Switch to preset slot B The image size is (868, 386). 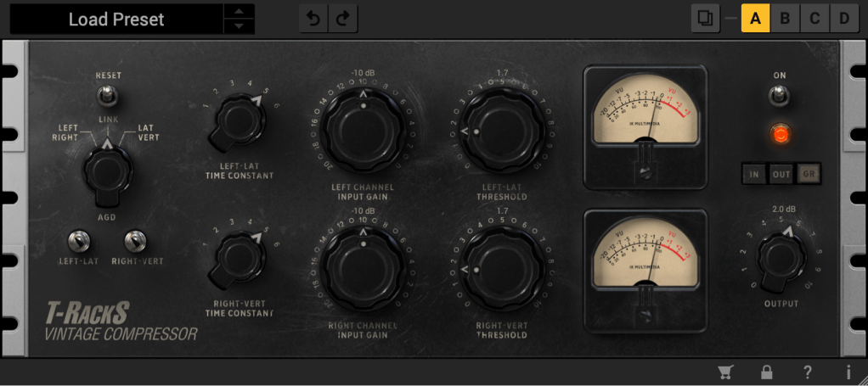785,19
